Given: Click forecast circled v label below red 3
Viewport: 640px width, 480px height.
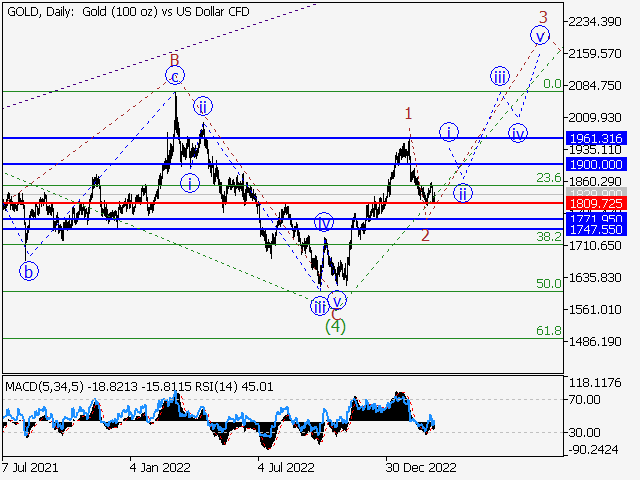Looking at the screenshot, I should point(540,36).
